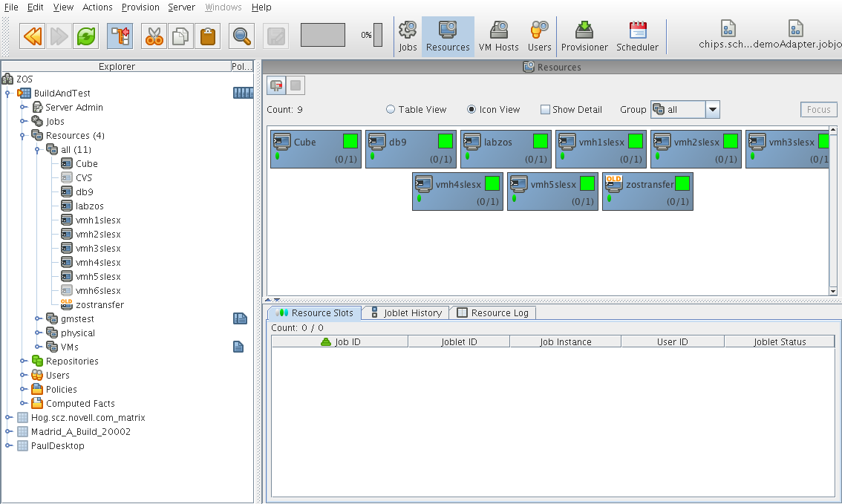
Task: Open the File menu
Action: click(11, 7)
